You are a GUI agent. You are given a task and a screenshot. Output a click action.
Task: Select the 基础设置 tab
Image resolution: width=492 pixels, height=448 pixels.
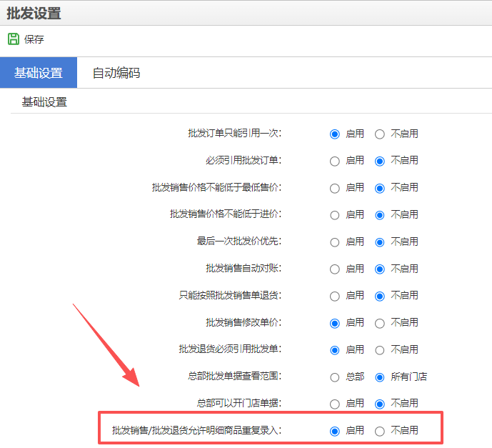coord(39,73)
